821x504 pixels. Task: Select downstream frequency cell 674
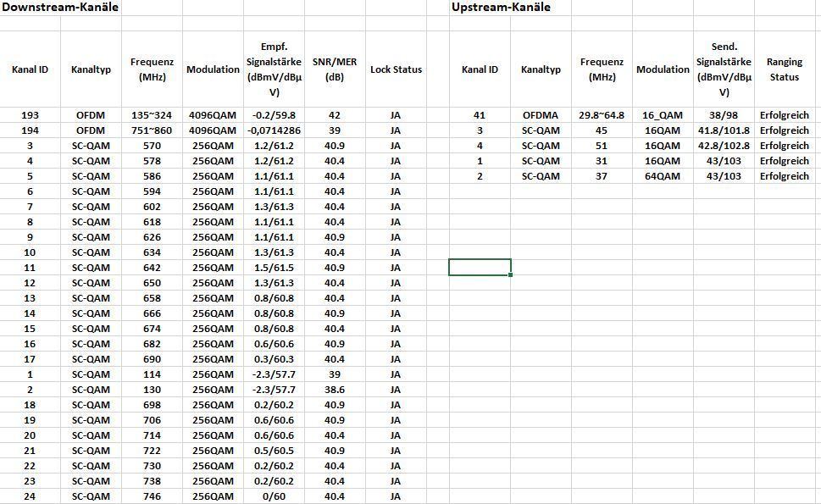click(x=152, y=329)
